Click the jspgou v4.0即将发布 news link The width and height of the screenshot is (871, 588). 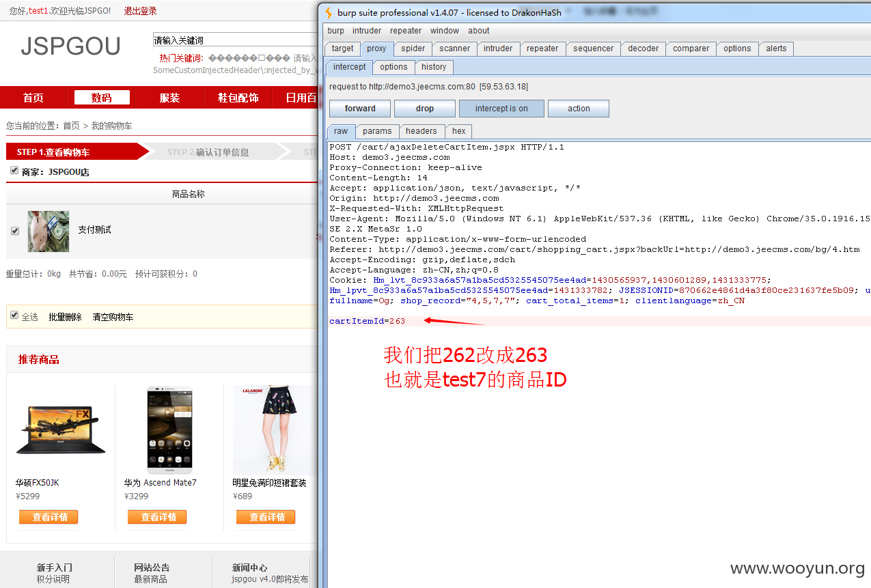(270, 579)
